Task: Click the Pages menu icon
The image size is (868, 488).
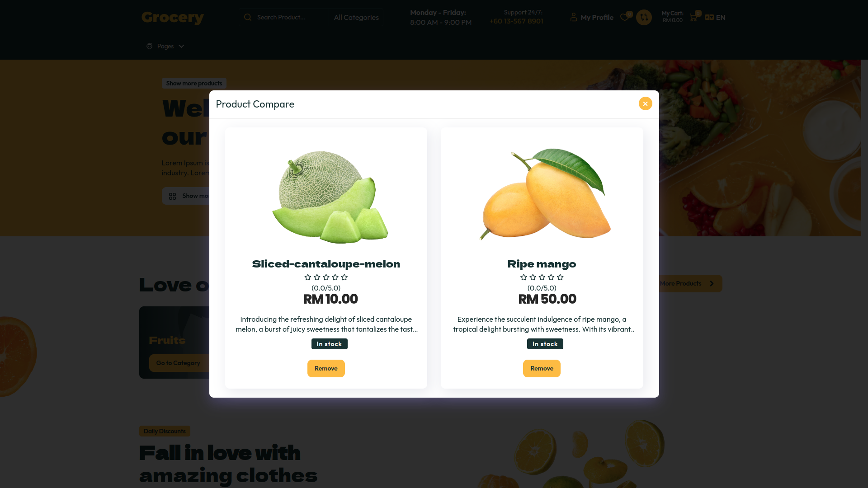Action: [x=149, y=46]
